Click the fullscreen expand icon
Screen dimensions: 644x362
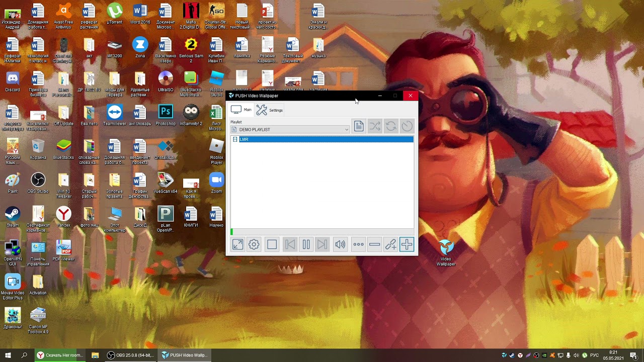pos(237,245)
